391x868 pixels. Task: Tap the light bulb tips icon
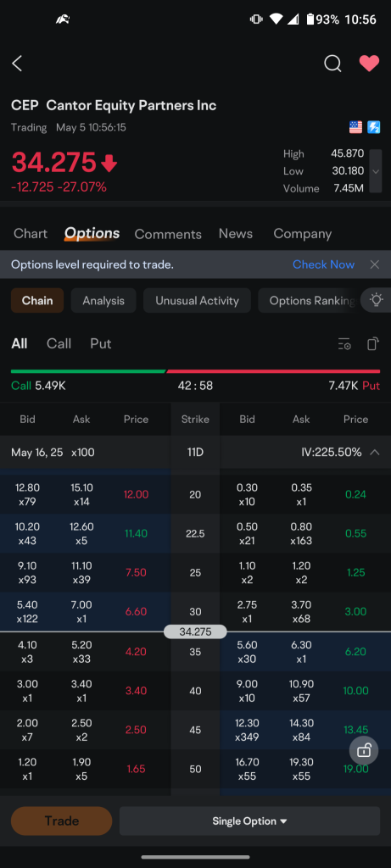click(x=377, y=300)
